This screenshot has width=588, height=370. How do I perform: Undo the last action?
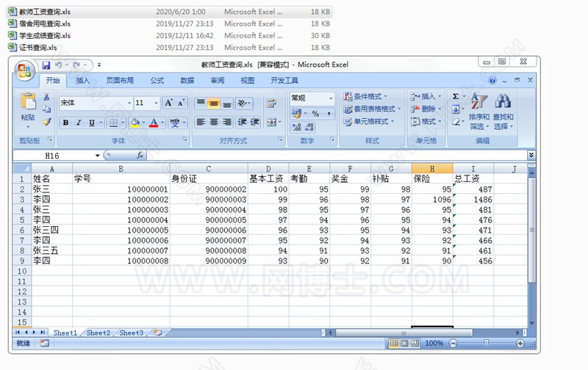tap(59, 65)
